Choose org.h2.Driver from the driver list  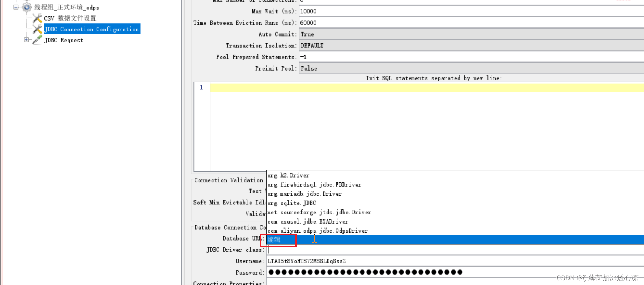[455, 175]
